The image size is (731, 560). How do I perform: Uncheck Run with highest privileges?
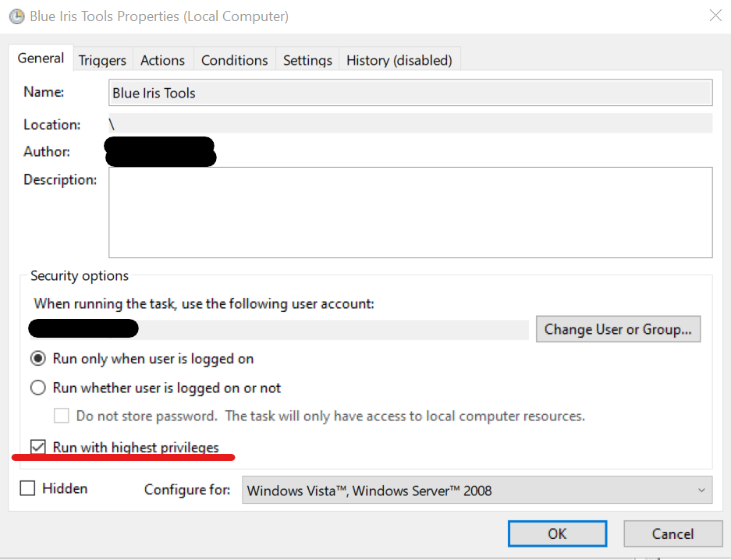(x=37, y=447)
